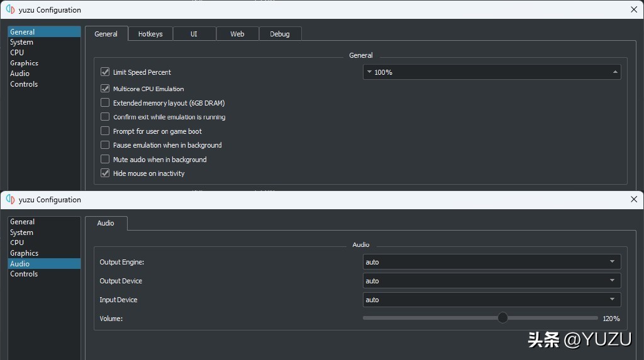Expand the Output Device dropdown
Screen dimensions: 644x360
[x=492, y=281]
